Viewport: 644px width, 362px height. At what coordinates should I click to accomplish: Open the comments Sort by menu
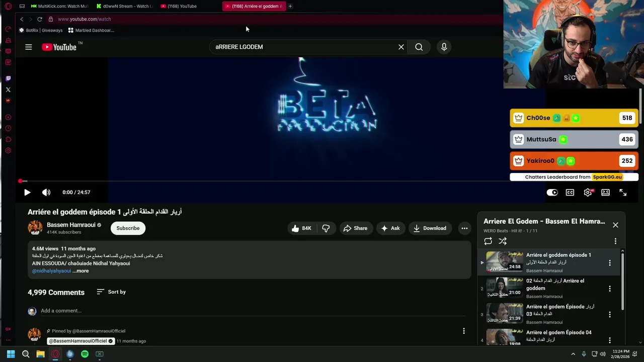(x=111, y=292)
